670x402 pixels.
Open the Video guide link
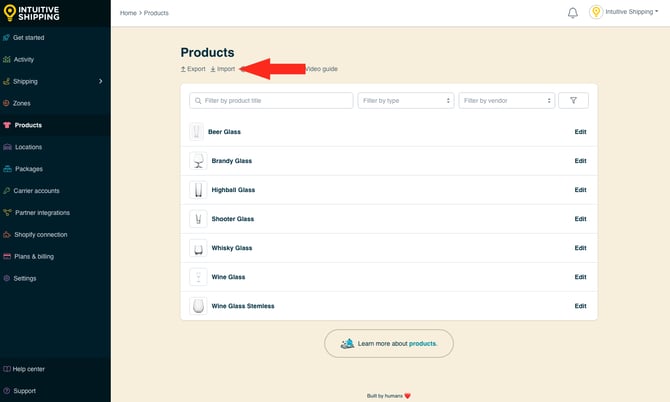tap(321, 69)
